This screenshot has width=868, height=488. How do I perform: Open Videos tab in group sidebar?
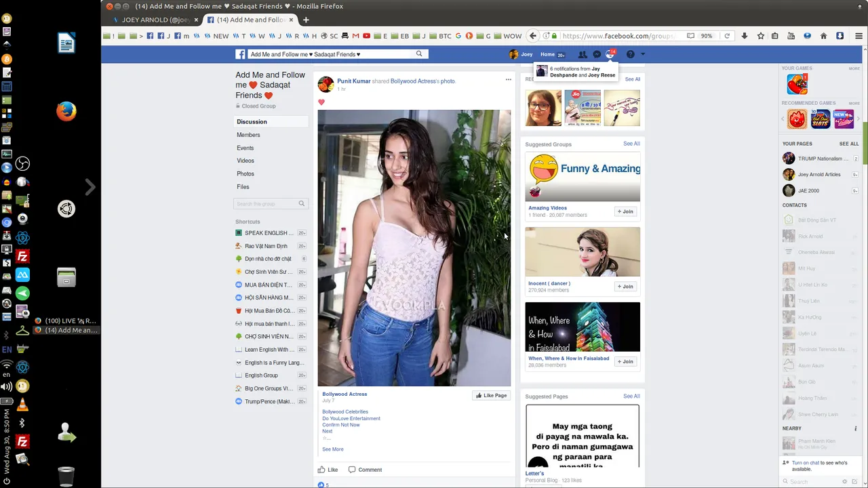pyautogui.click(x=245, y=161)
